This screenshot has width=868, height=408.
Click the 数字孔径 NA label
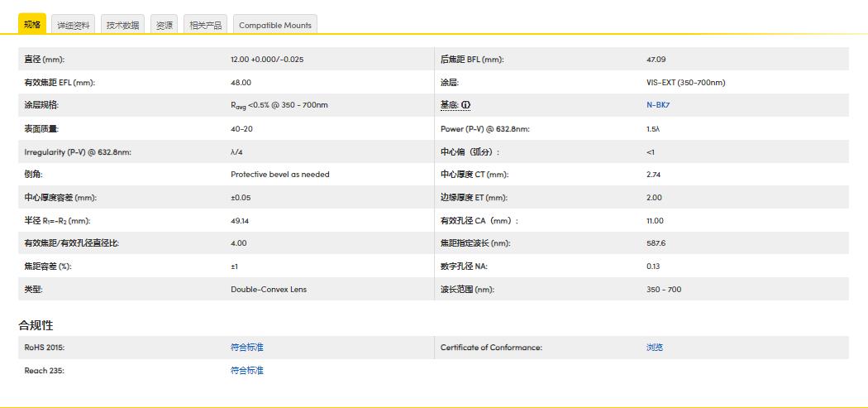(464, 266)
